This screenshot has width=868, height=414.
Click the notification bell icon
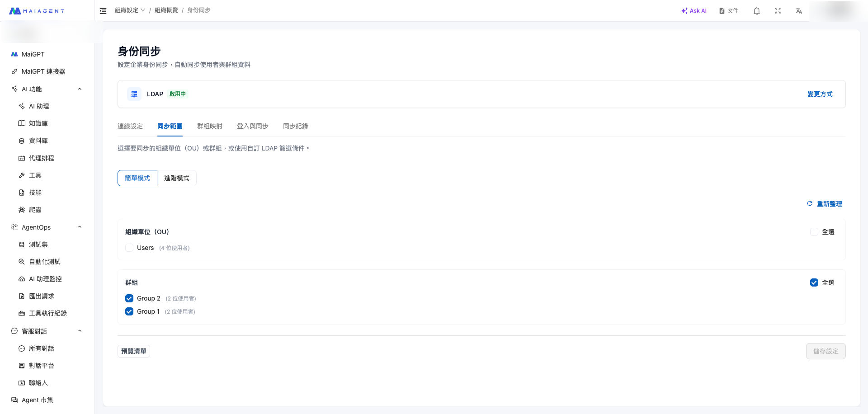pyautogui.click(x=756, y=11)
